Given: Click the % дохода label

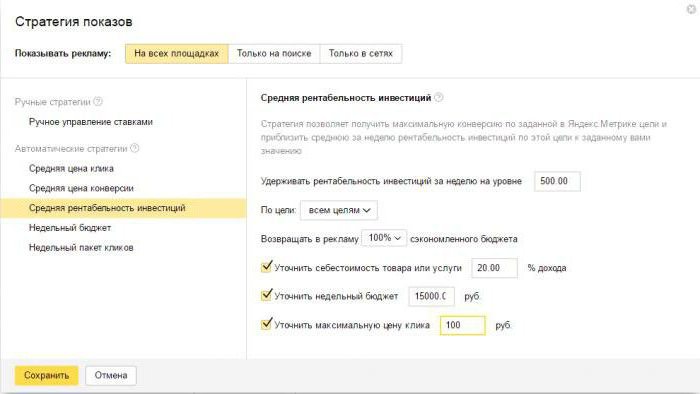Looking at the screenshot, I should pyautogui.click(x=547, y=268).
